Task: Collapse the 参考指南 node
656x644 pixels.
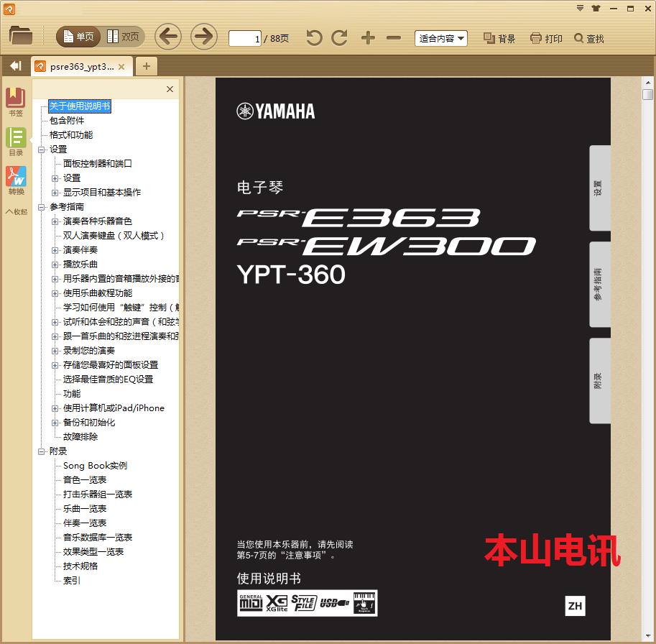Action: click(x=41, y=207)
